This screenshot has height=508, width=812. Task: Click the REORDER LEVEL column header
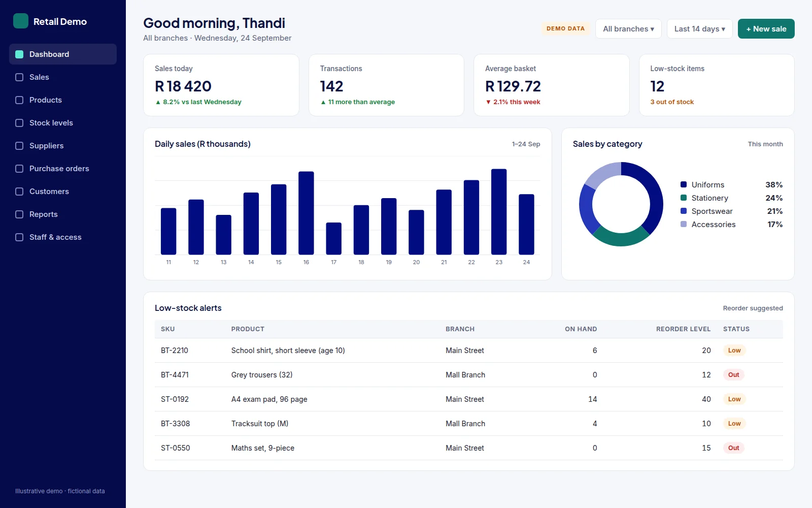[x=683, y=329]
